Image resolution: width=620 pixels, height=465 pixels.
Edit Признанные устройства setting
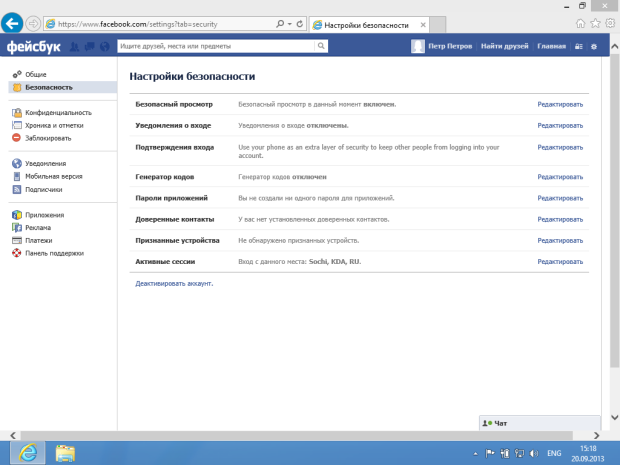point(560,240)
